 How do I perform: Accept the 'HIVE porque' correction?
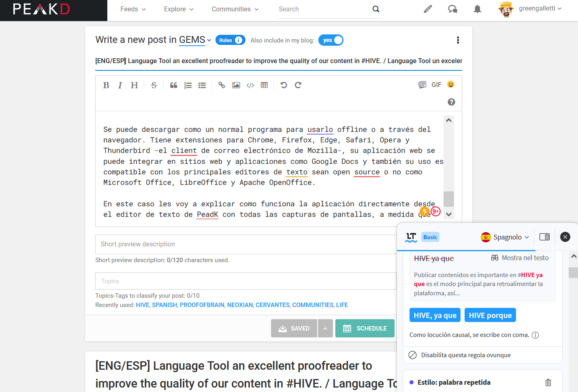pyautogui.click(x=490, y=315)
